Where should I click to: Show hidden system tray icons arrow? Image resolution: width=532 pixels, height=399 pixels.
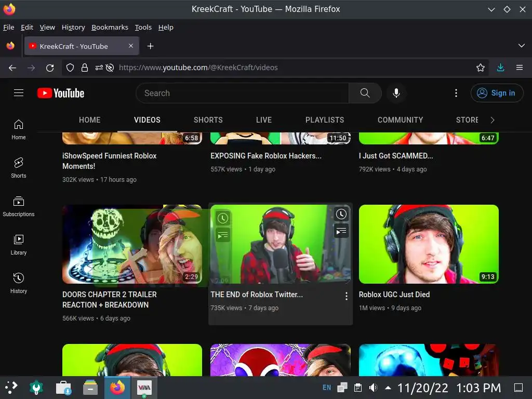388,388
